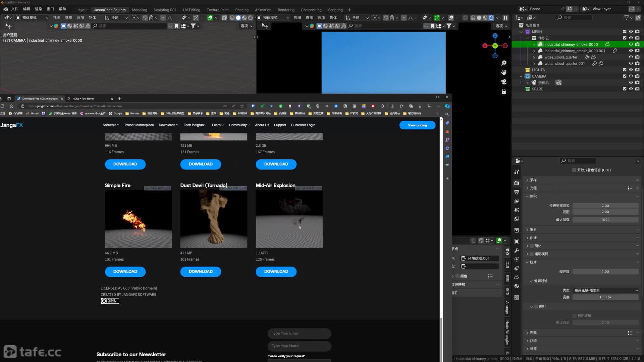This screenshot has height=362, width=644.
Task: Click View pricing button
Action: tap(417, 125)
